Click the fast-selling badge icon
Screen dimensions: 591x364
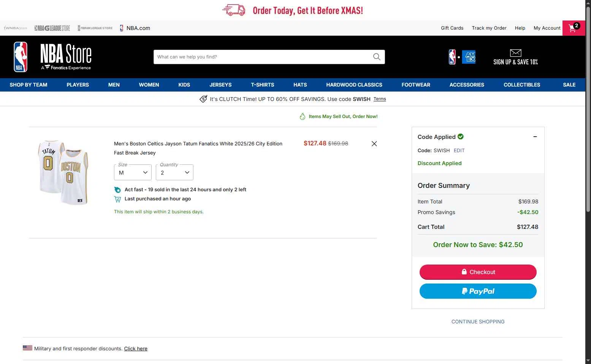point(117,190)
